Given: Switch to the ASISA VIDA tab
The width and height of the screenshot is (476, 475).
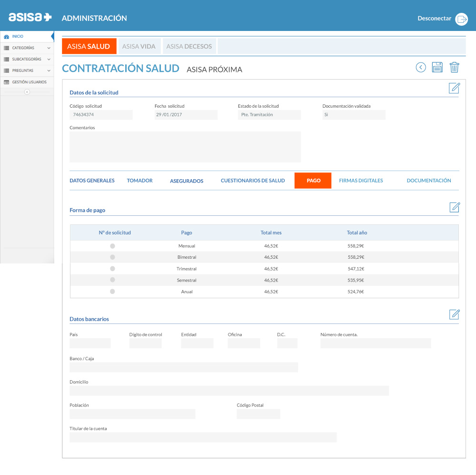Looking at the screenshot, I should click(x=139, y=47).
